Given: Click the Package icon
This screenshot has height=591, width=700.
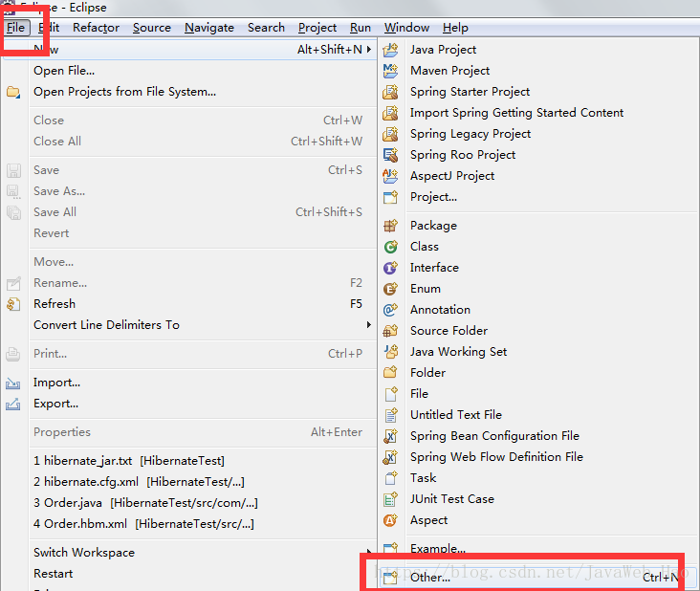Looking at the screenshot, I should 390,226.
